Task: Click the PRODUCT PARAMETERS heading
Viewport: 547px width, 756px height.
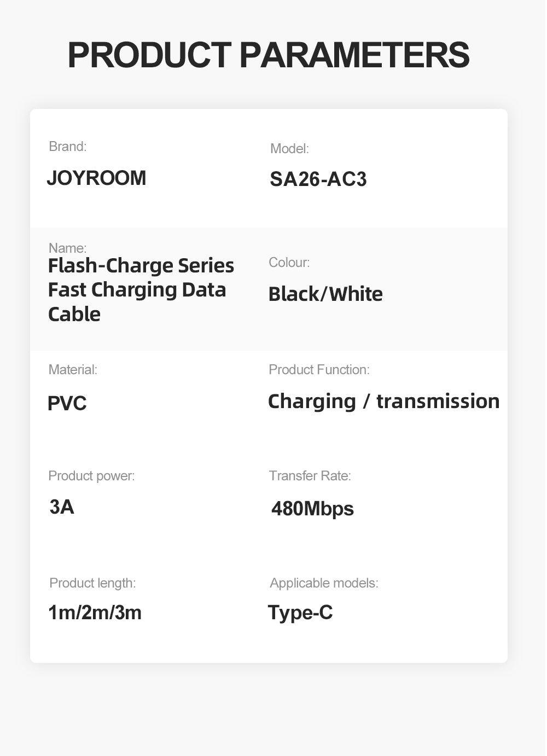Action: click(268, 55)
